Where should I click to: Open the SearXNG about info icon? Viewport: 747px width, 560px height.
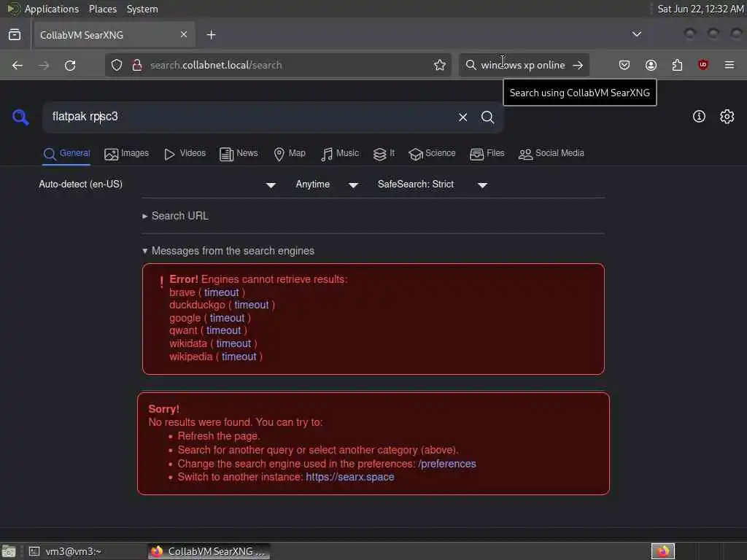click(x=699, y=117)
